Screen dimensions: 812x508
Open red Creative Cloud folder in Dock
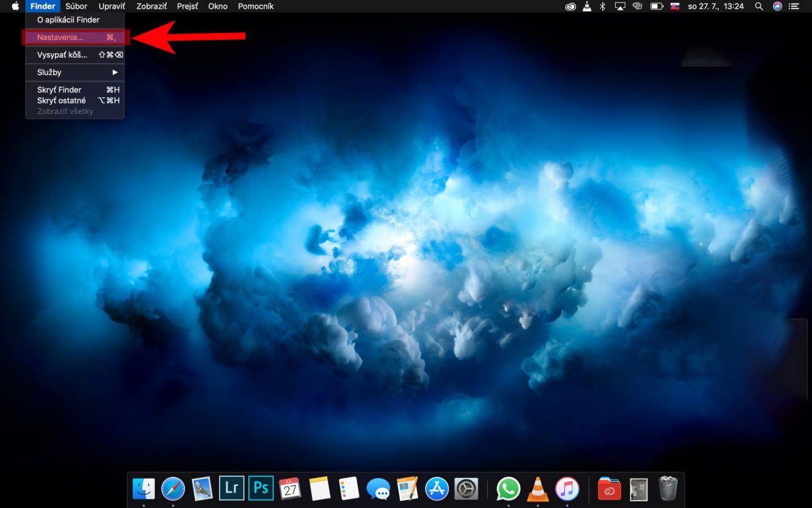click(x=609, y=488)
